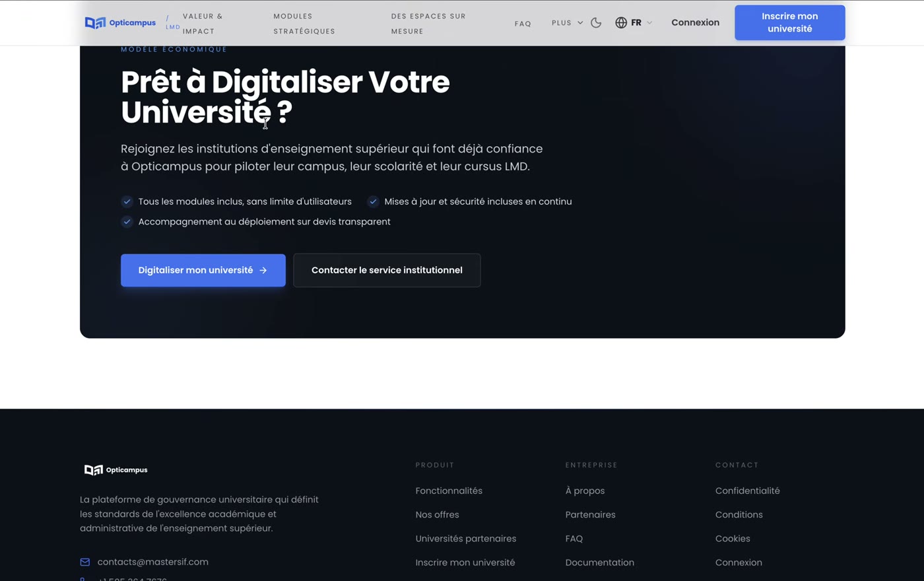This screenshot has width=924, height=581.
Task: Click the checkmark beside Tous les modules inclus
Action: tap(127, 201)
